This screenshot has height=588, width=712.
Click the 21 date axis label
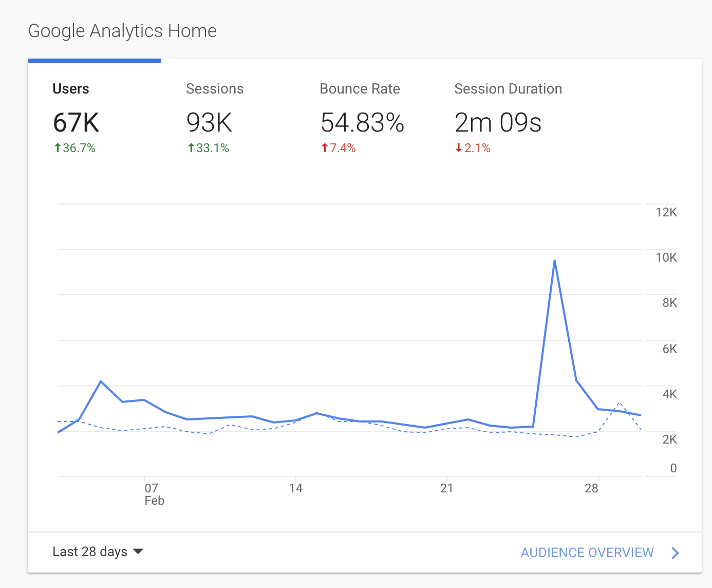click(x=447, y=488)
